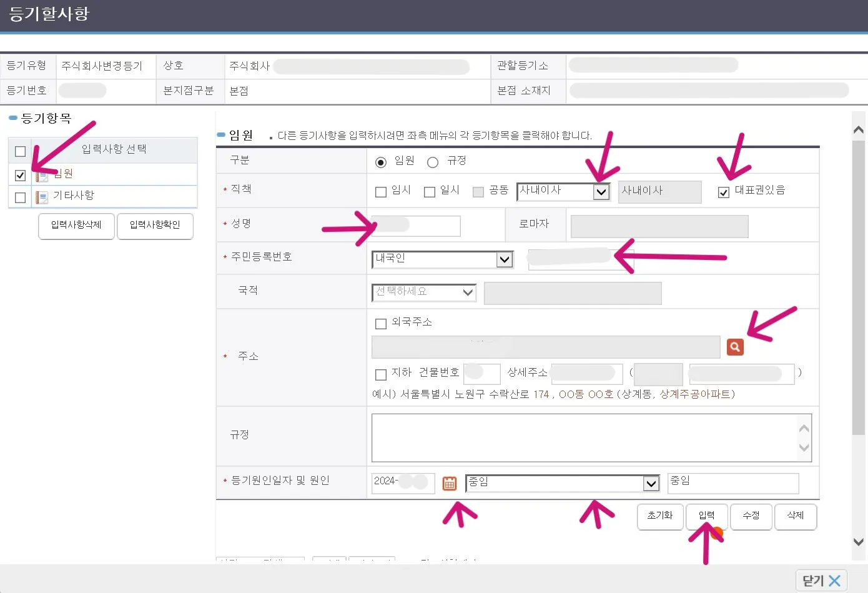Open the 선택하세요 dropdown under 국적
This screenshot has width=868, height=593.
point(467,292)
